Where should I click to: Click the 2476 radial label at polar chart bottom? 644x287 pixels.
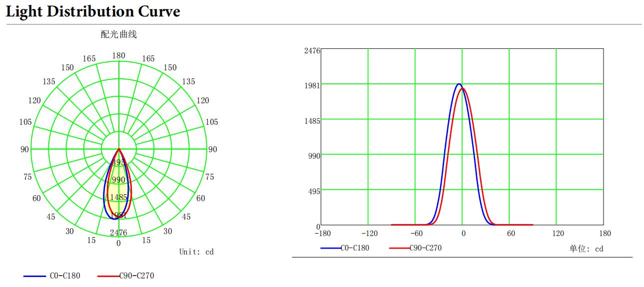pyautogui.click(x=118, y=233)
